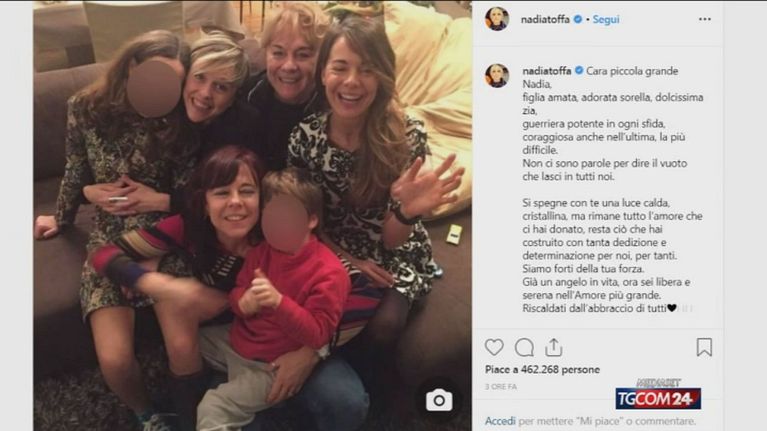The image size is (767, 431).
Task: Open the profile avatar in the post header
Action: click(497, 19)
